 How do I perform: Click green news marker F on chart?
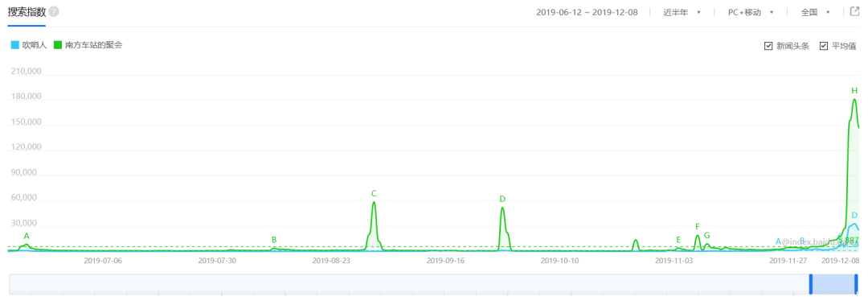(698, 227)
